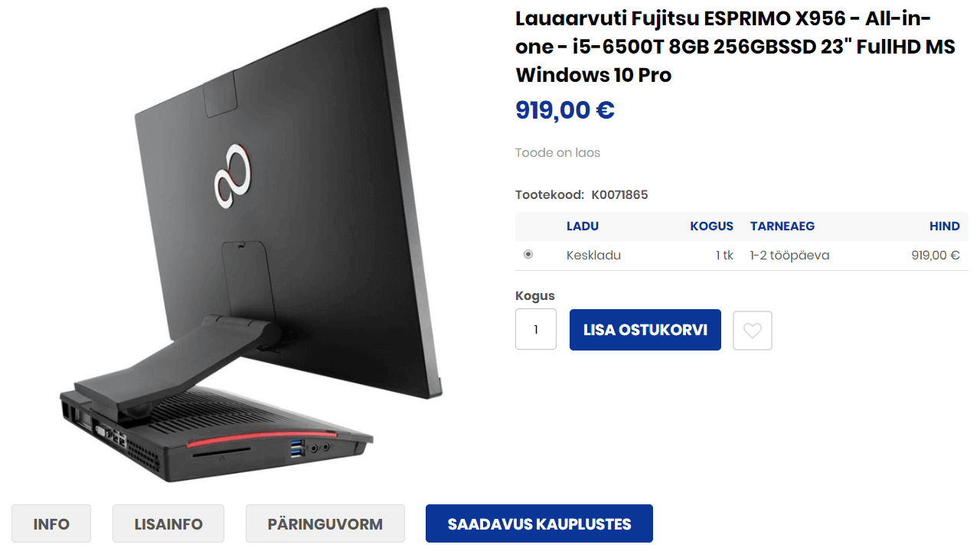Image resolution: width=980 pixels, height=551 pixels.
Task: Switch to the LISAINFO tab
Action: [x=168, y=524]
